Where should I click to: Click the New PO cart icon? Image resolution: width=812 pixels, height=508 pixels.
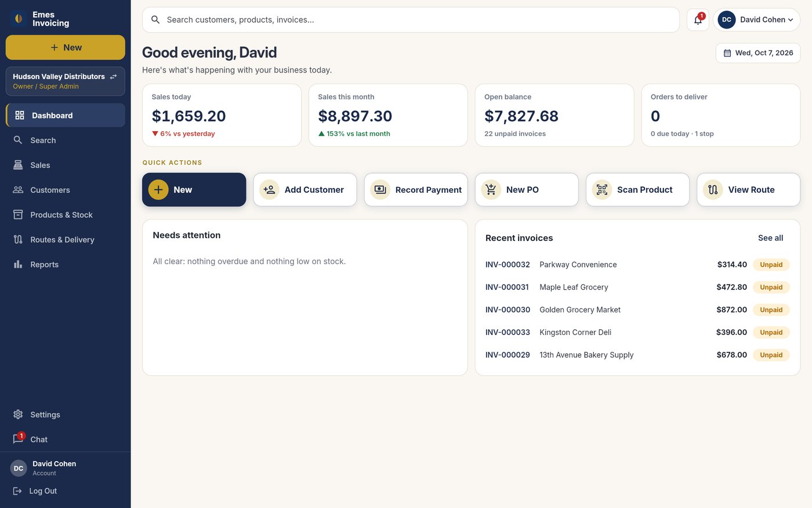coord(491,190)
